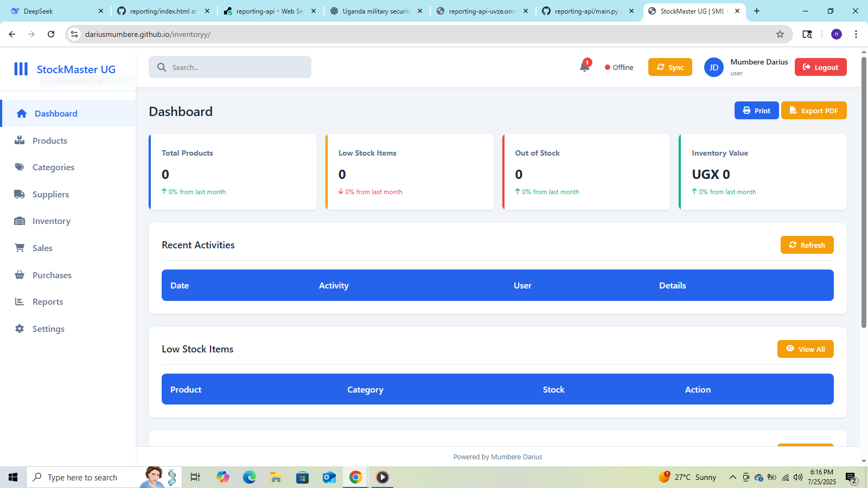Click the Total Products card
The height and width of the screenshot is (488, 868).
[x=233, y=172]
